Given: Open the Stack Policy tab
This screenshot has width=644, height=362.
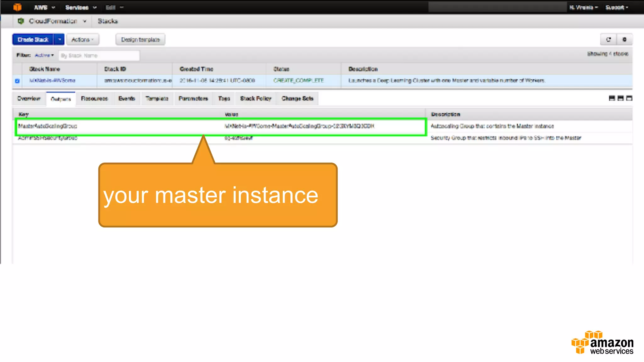Looking at the screenshot, I should coord(256,99).
